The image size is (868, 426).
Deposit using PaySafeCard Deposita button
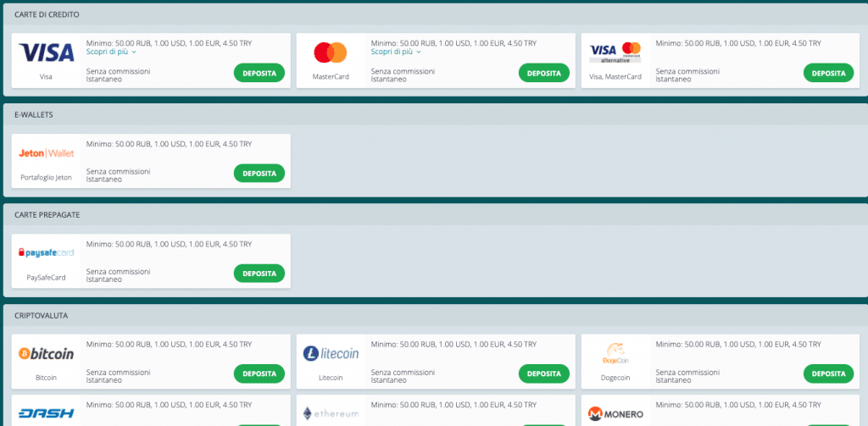tap(259, 274)
